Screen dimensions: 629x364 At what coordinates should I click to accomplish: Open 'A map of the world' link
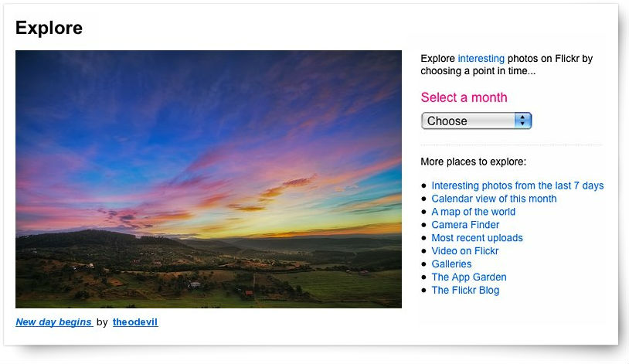click(474, 212)
